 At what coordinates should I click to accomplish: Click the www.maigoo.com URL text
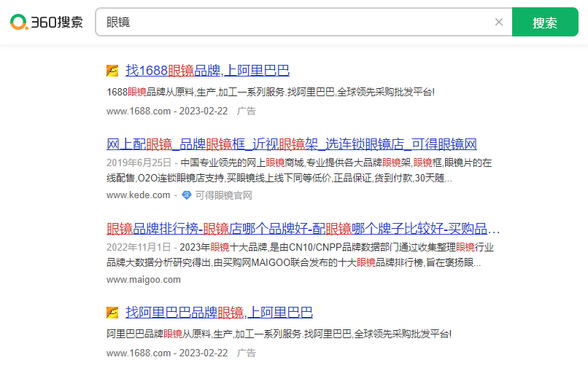click(x=144, y=280)
